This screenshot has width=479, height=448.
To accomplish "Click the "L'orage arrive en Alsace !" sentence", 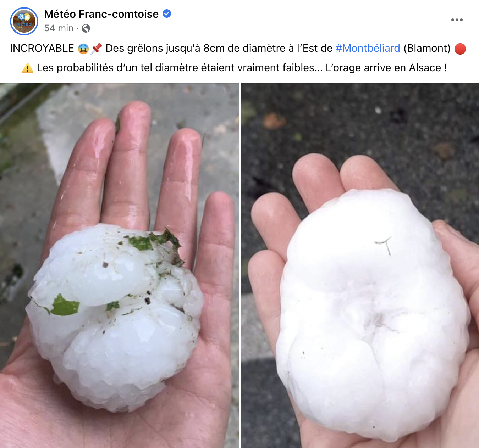I will click(x=386, y=68).
